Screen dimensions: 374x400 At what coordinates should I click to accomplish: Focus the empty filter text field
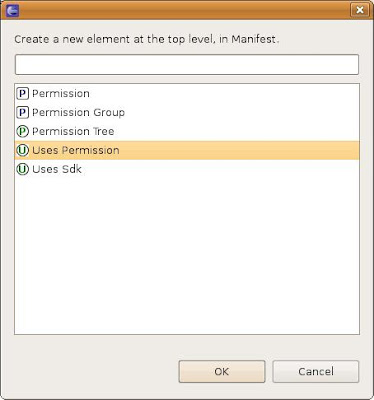[187, 65]
